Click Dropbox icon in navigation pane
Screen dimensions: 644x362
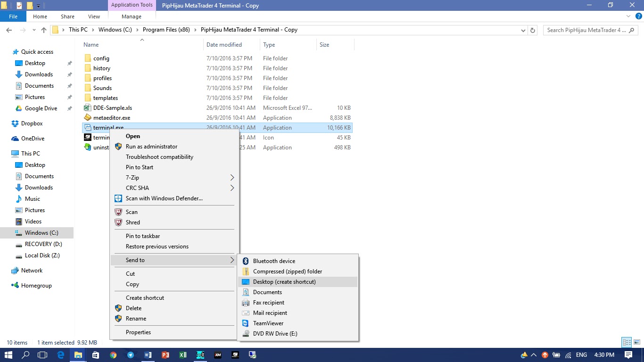pyautogui.click(x=15, y=123)
